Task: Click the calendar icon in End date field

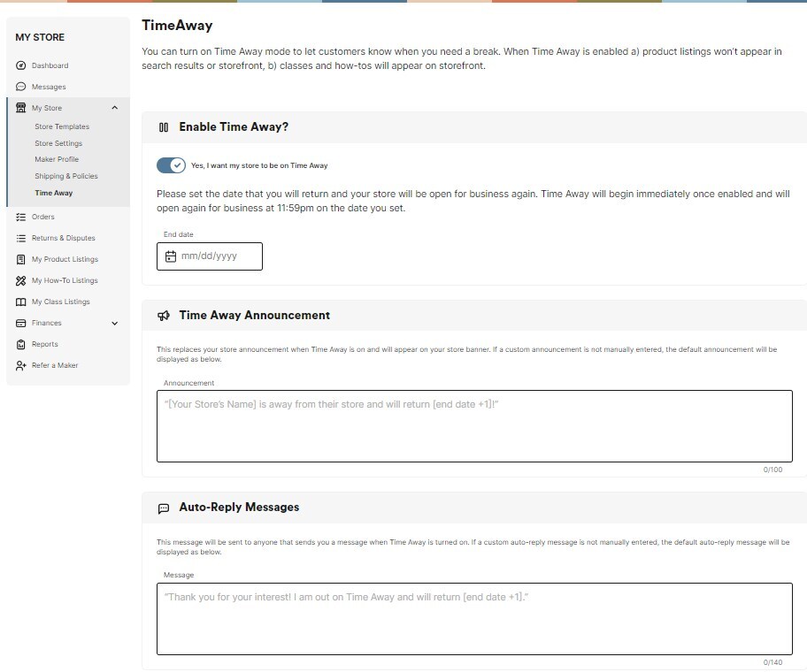Action: click(172, 256)
